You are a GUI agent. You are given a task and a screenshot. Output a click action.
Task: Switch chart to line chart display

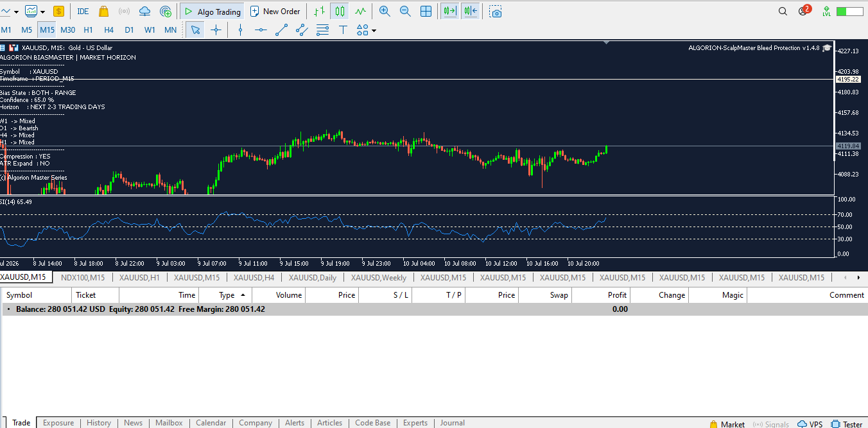click(x=361, y=11)
